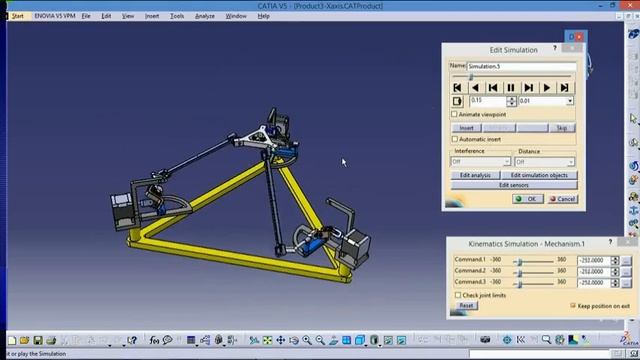
Task: Click the Zoom In magnifier icon
Action: pos(307,340)
